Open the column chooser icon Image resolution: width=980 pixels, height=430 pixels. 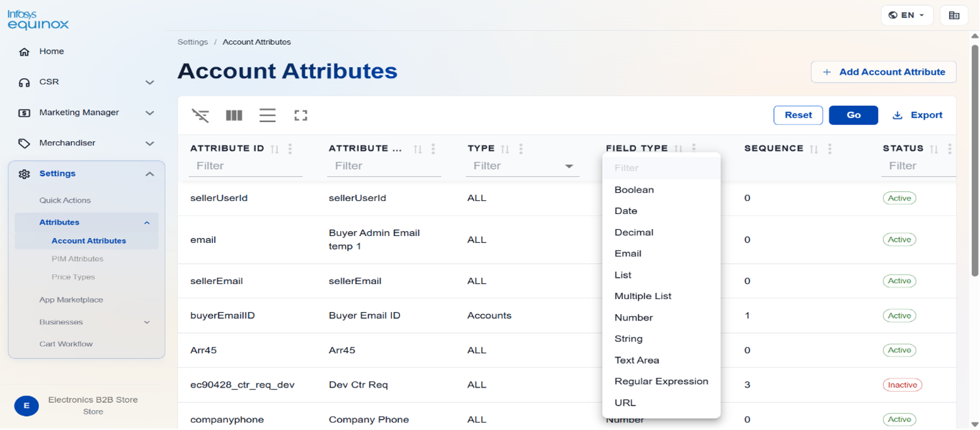click(234, 115)
